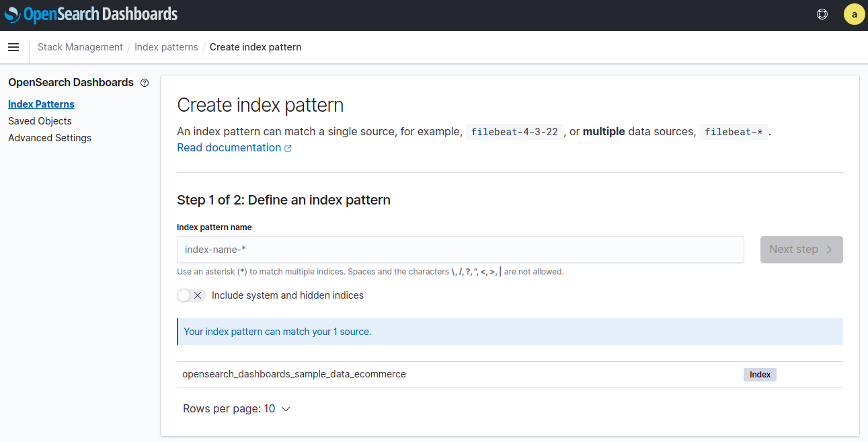
Task: Open the hamburger navigation menu
Action: pos(13,47)
